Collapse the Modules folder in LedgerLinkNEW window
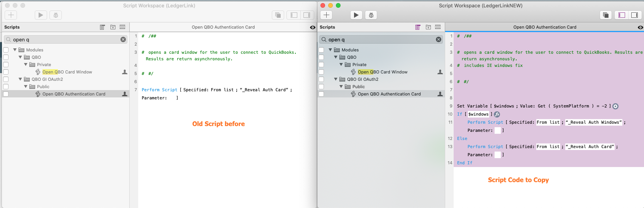This screenshot has width=644, height=208. coord(330,50)
